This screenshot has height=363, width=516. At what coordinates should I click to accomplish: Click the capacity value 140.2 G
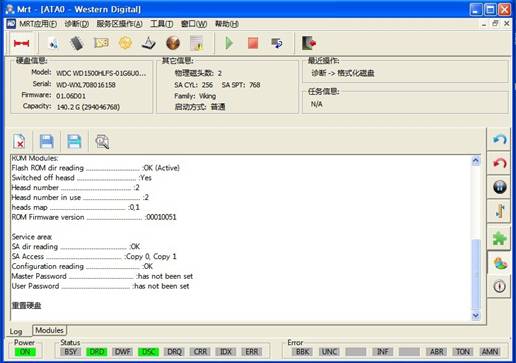click(x=88, y=107)
